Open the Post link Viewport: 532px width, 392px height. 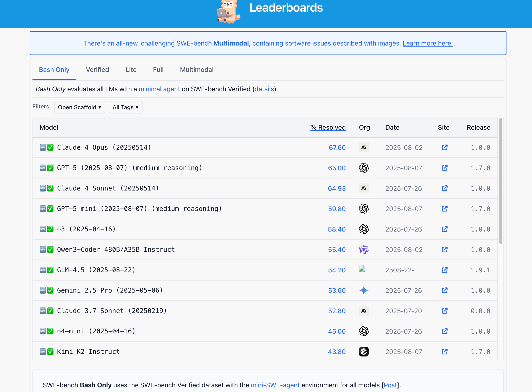coord(390,385)
